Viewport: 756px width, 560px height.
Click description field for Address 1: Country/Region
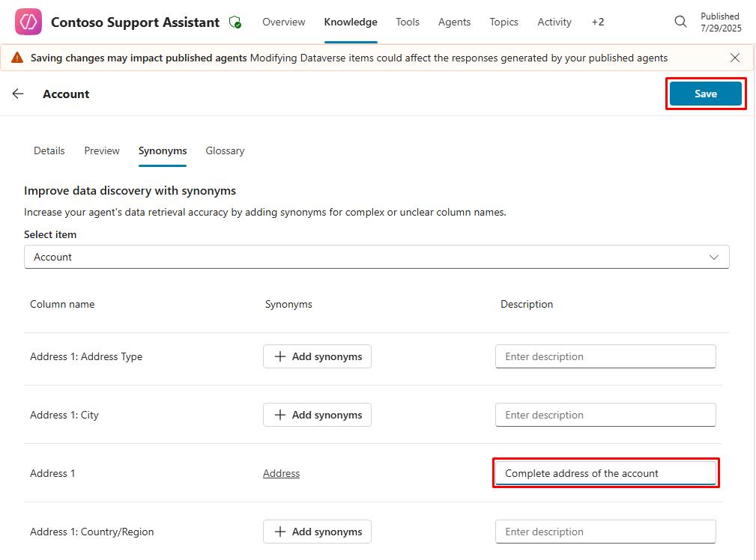tap(605, 532)
